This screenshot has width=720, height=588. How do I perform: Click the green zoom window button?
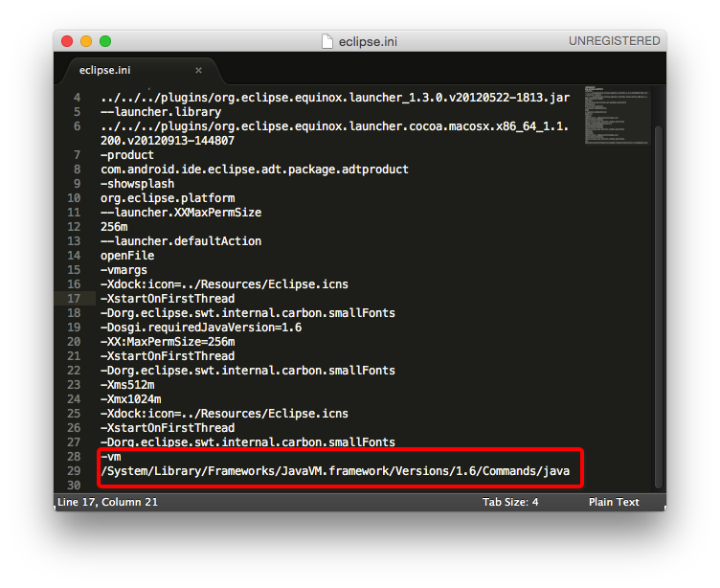click(x=105, y=41)
